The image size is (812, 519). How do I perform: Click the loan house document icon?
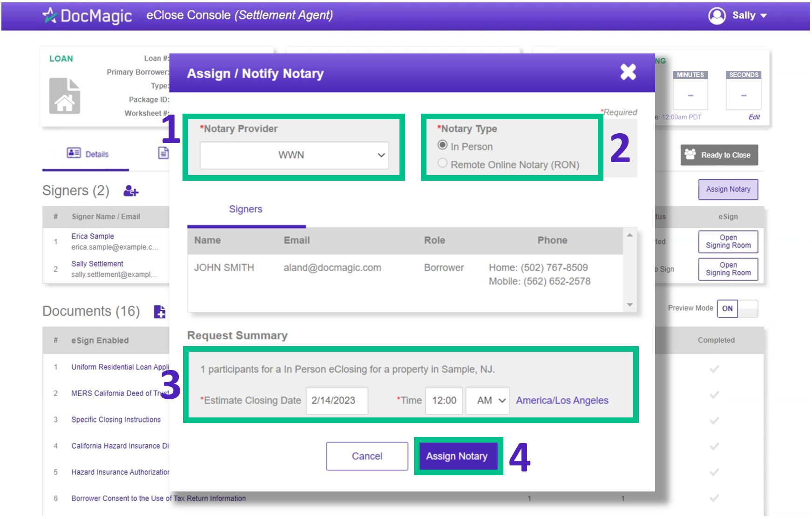(x=65, y=96)
